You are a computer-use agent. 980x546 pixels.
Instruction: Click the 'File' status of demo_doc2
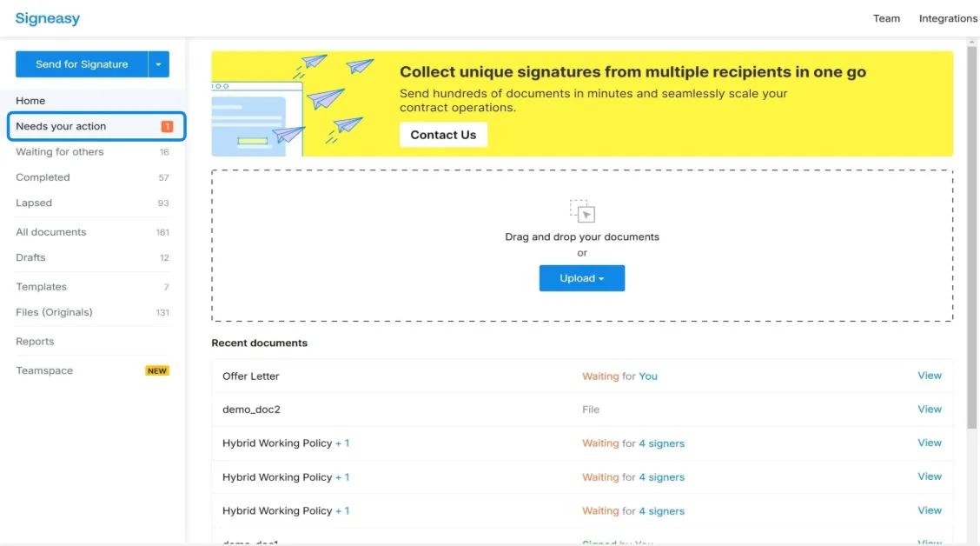click(591, 409)
